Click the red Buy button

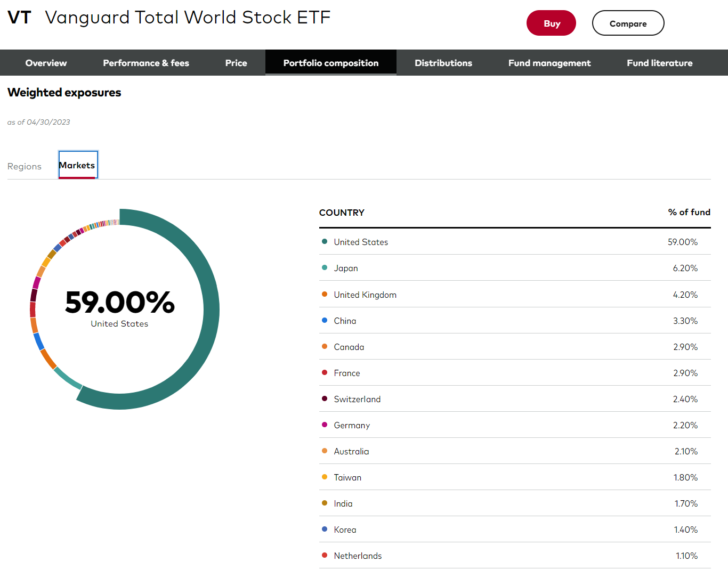551,23
